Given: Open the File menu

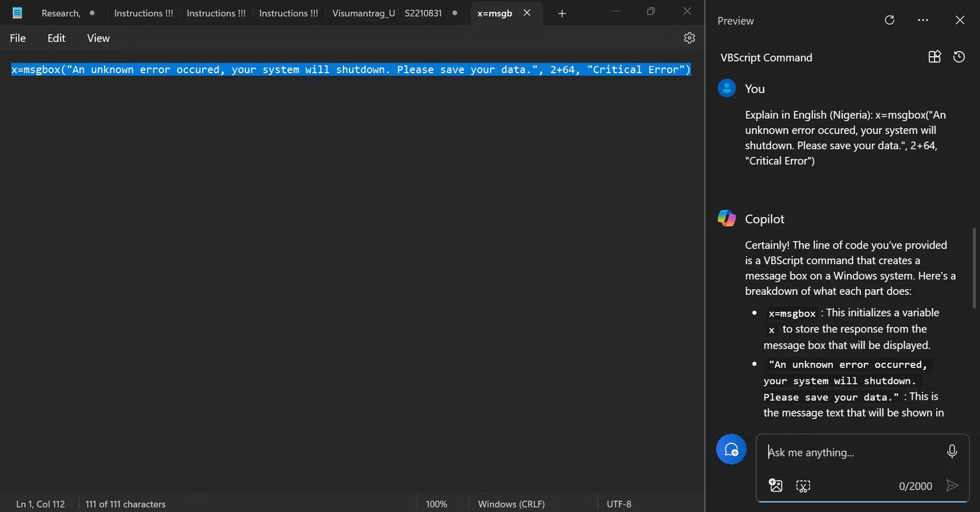Looking at the screenshot, I should point(17,38).
